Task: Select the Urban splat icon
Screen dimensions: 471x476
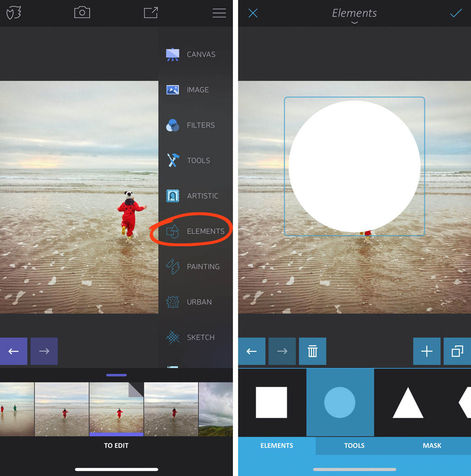Action: pyautogui.click(x=172, y=302)
